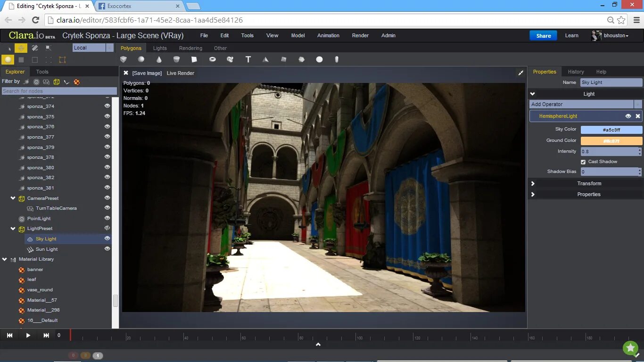Open the Render menu
Screen dimensions: 644x362
pos(360,35)
